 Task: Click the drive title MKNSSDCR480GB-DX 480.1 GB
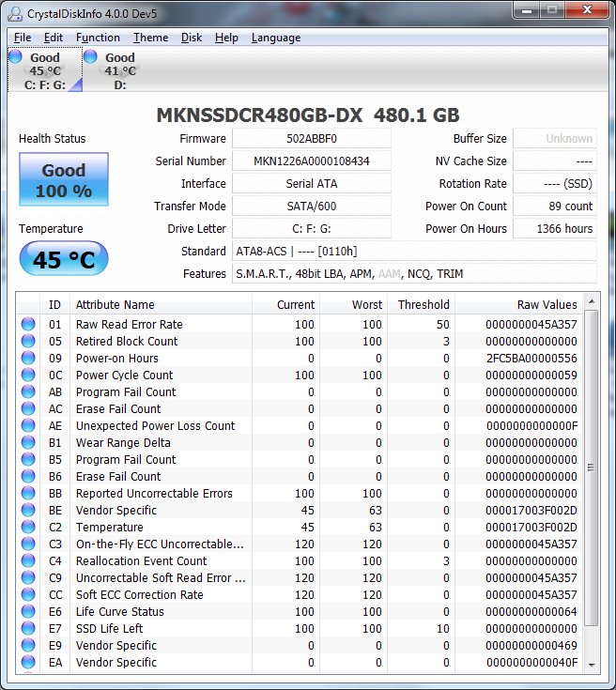pos(308,115)
